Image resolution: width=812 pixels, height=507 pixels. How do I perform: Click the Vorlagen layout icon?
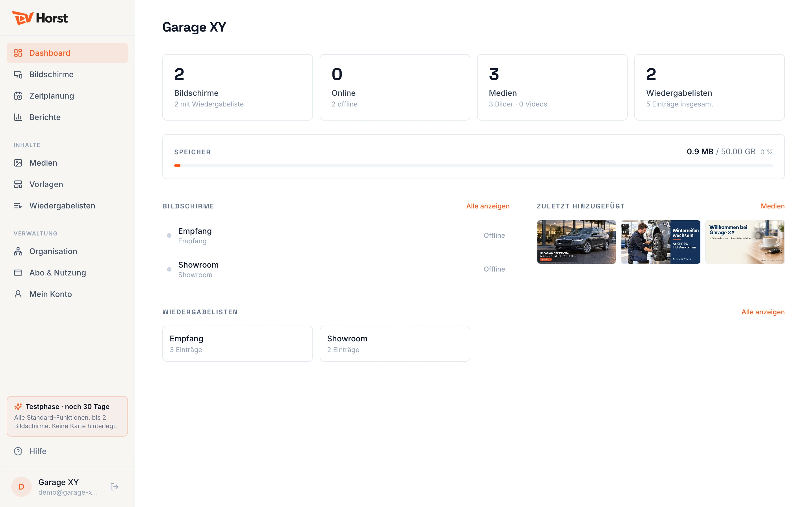click(18, 184)
